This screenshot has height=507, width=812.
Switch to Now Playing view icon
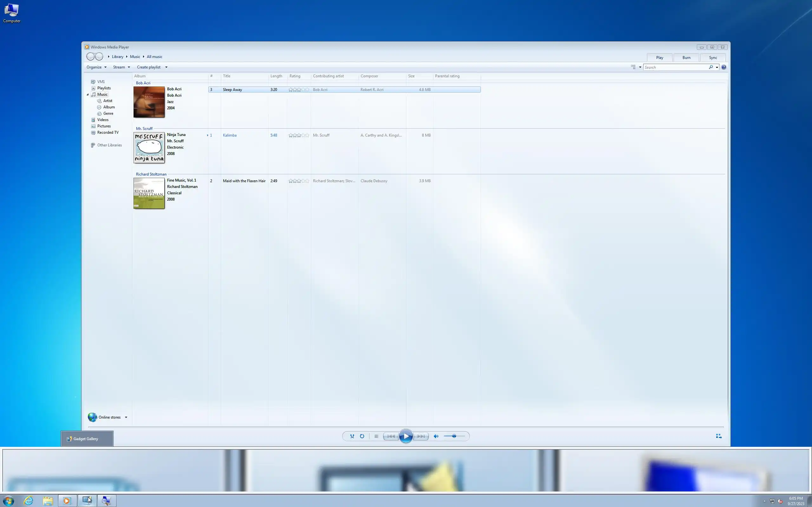tap(718, 436)
